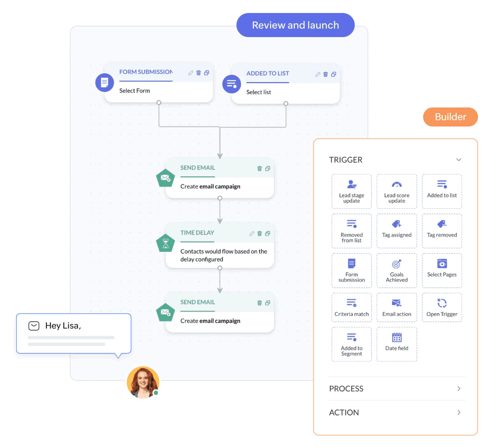Click the last Send Email pentagon envelope icon
This screenshot has width=498, height=448.
point(166,313)
